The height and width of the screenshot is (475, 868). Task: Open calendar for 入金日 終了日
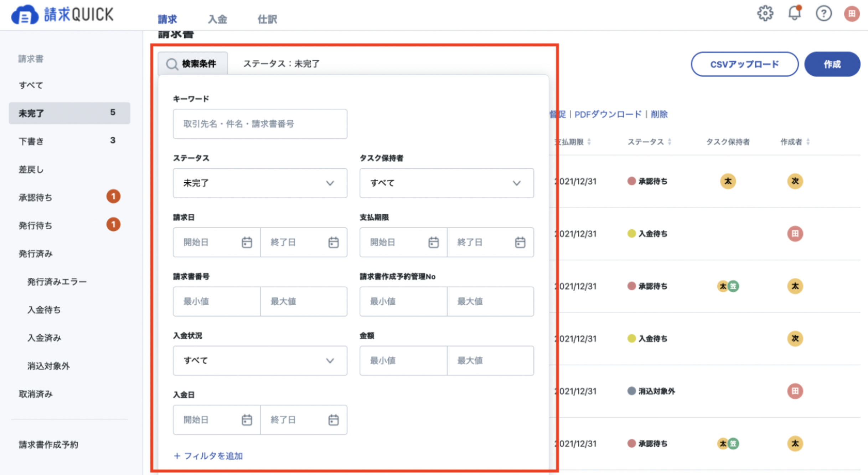334,419
